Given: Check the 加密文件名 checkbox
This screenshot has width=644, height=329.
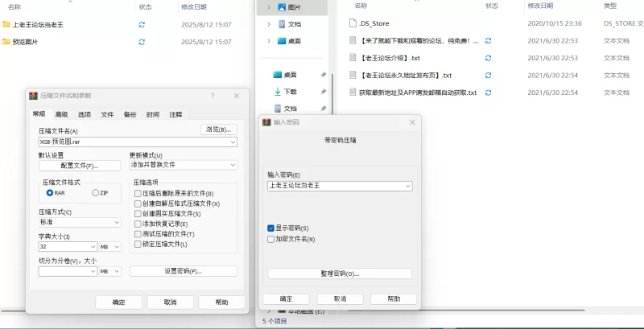Looking at the screenshot, I should 270,239.
